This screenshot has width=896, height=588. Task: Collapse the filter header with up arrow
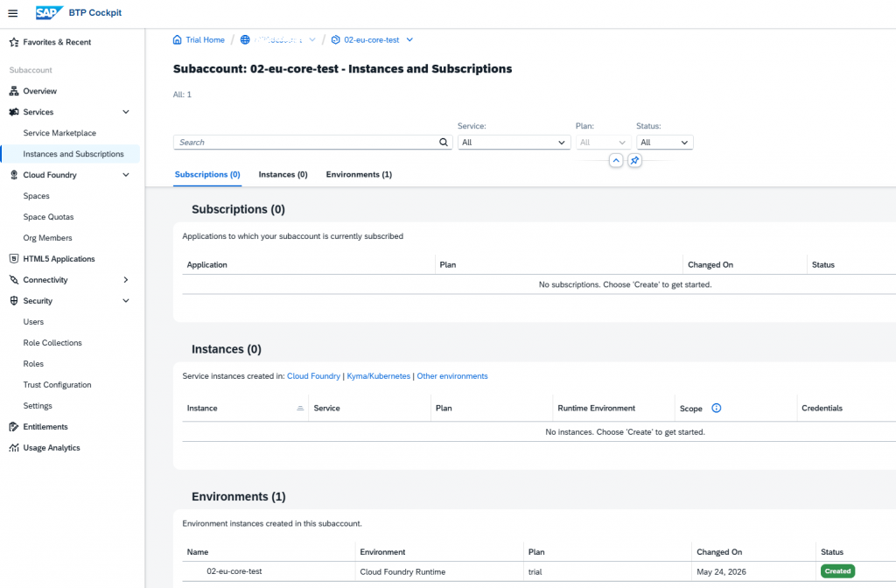[615, 161]
